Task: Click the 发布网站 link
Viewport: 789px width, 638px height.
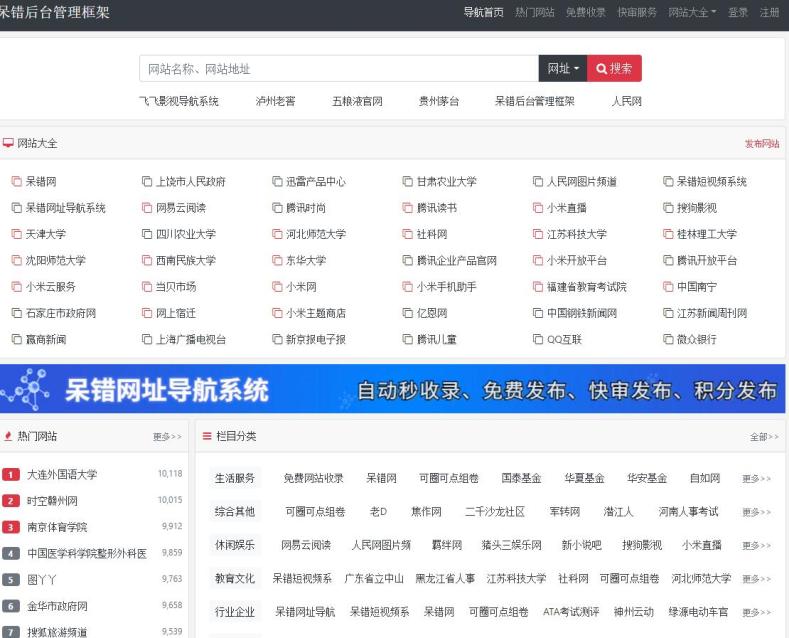Action: click(762, 144)
